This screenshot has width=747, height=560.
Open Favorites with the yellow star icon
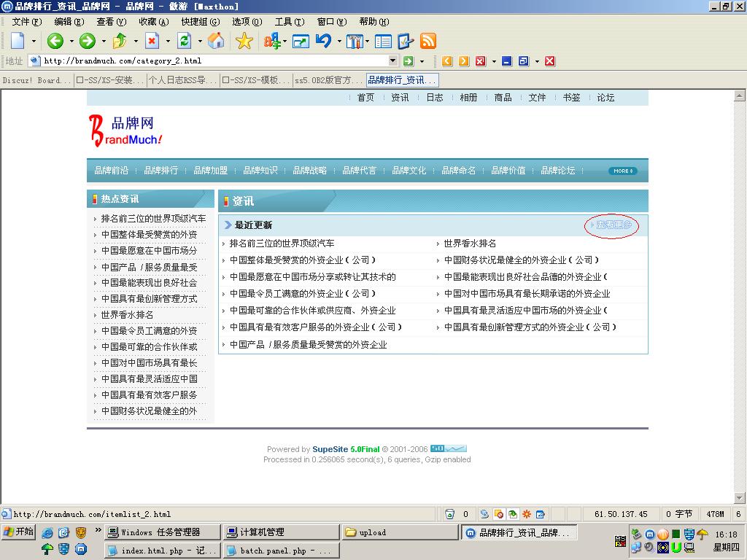pyautogui.click(x=244, y=41)
